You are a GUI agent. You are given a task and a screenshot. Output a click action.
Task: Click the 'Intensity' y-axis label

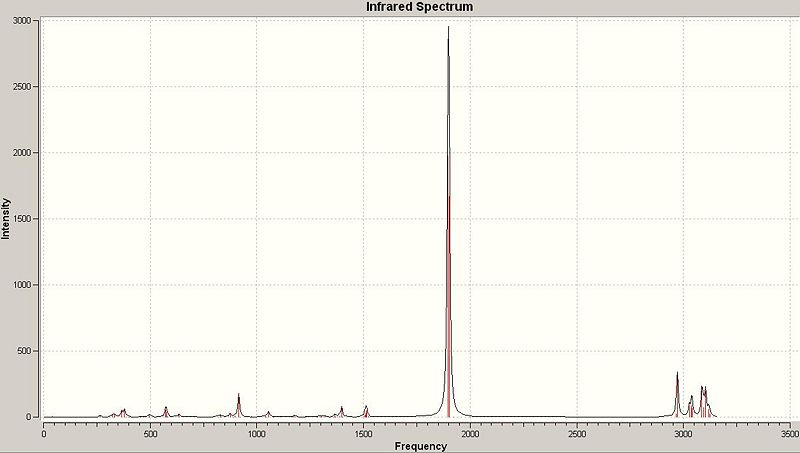6,219
